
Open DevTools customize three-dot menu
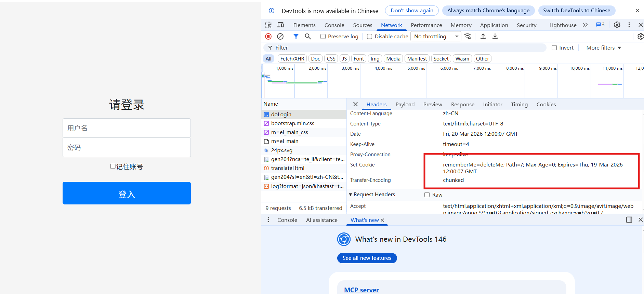pos(629,25)
